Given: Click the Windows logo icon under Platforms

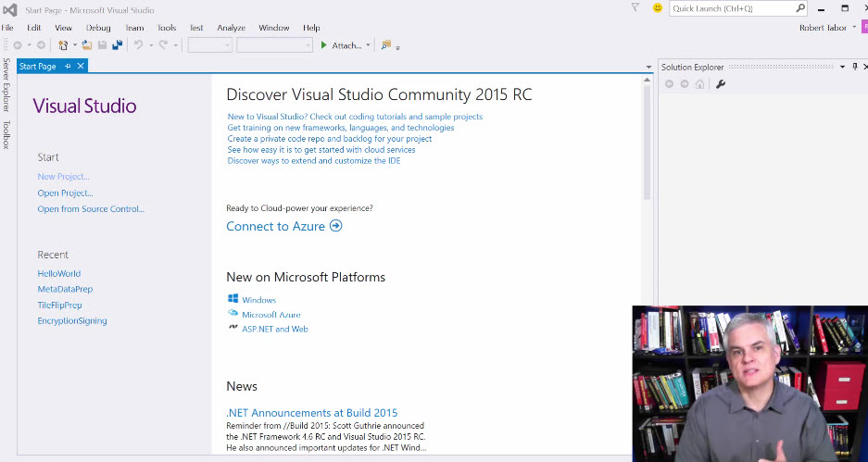Looking at the screenshot, I should (233, 299).
